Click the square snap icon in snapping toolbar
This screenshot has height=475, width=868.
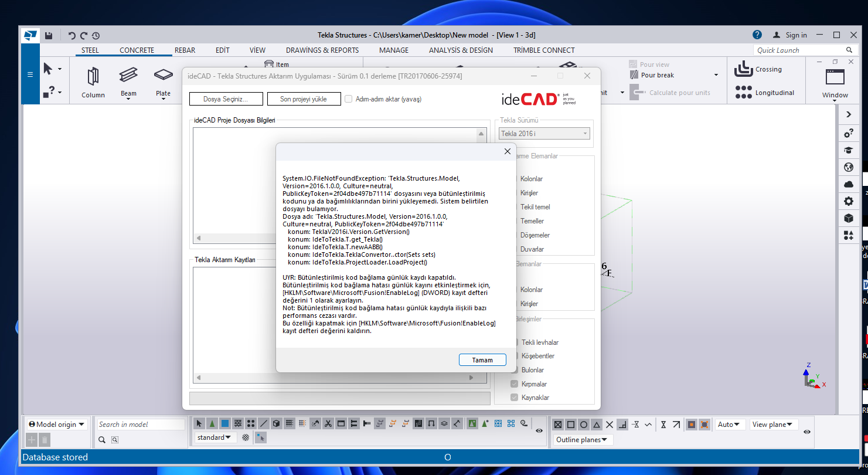point(571,425)
